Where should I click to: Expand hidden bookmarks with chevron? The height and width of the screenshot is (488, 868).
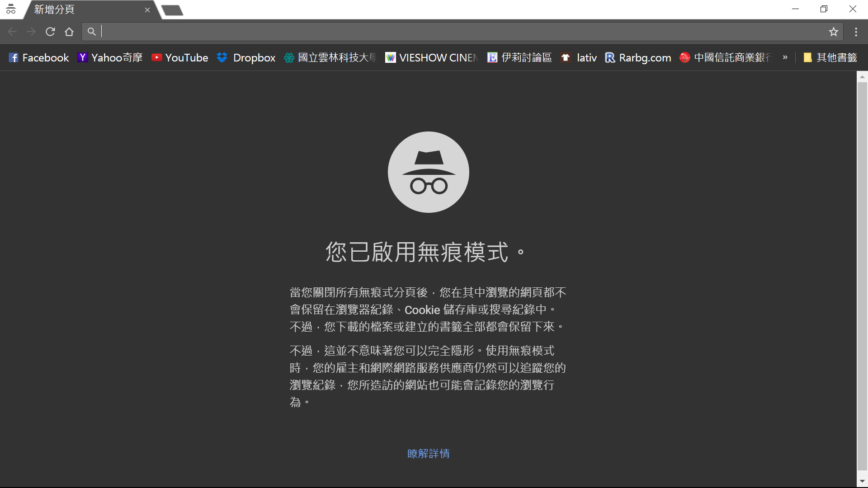point(785,57)
